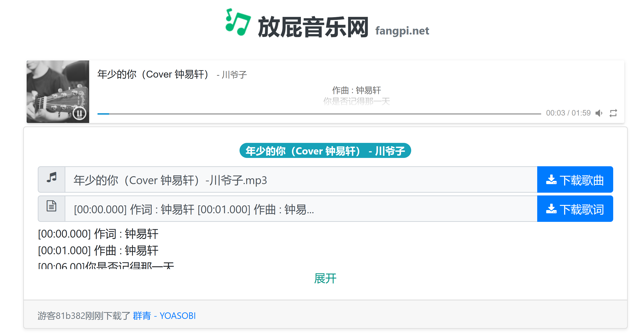Screen dimensions: 644x333
Task: Click the 00:03 / 01:59 time display
Action: [568, 113]
